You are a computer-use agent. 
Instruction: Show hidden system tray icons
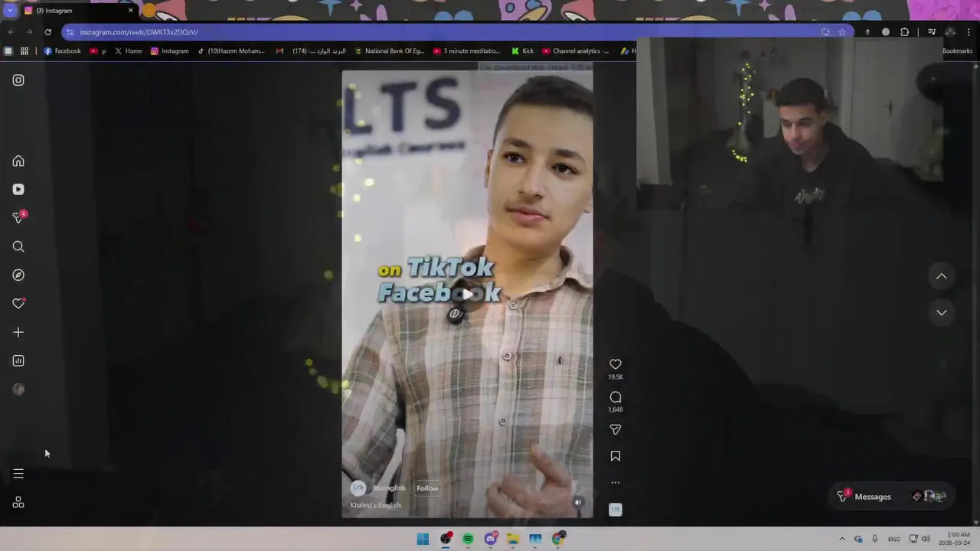[842, 540]
